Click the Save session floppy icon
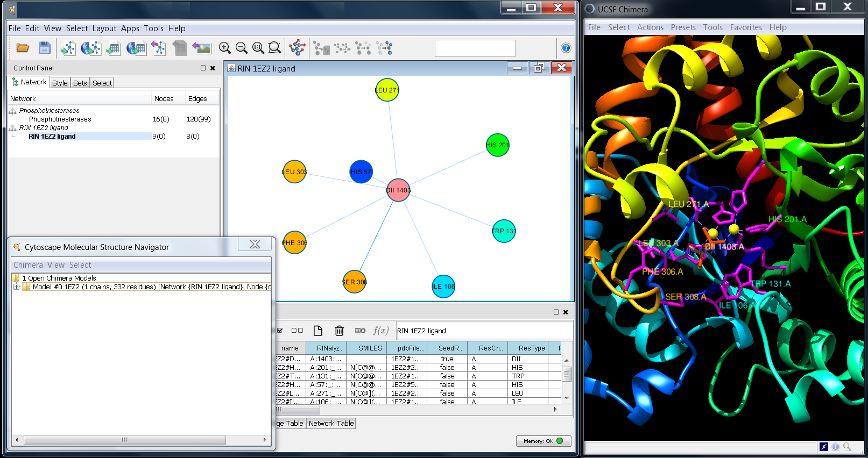This screenshot has height=458, width=868. click(45, 48)
